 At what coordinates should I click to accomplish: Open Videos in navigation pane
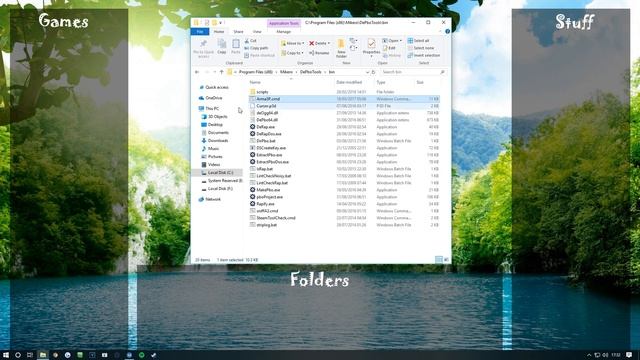coord(213,164)
